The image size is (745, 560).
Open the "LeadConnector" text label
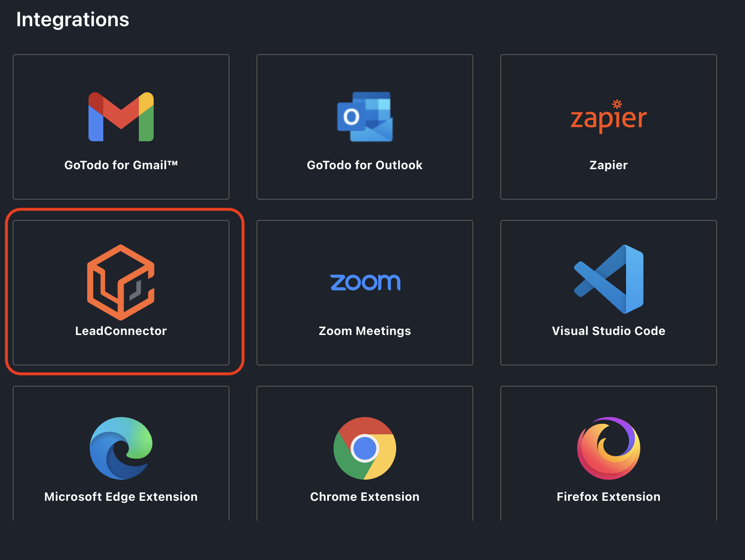(x=121, y=331)
